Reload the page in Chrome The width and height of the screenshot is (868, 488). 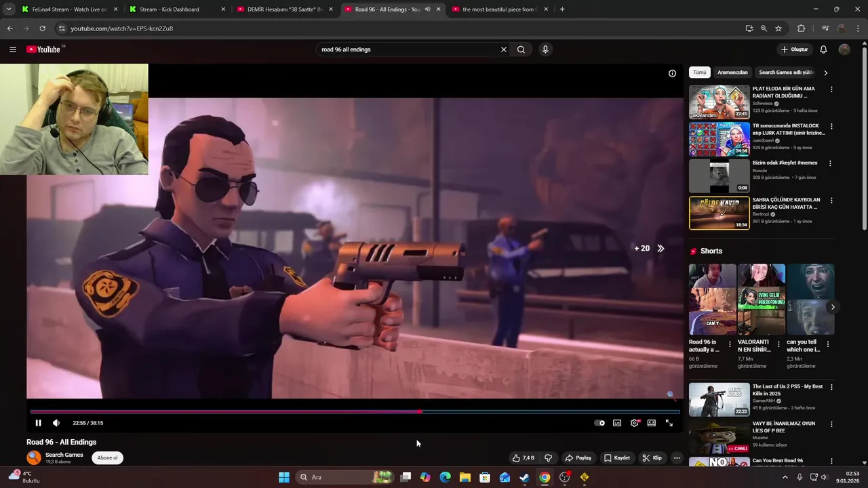[42, 28]
